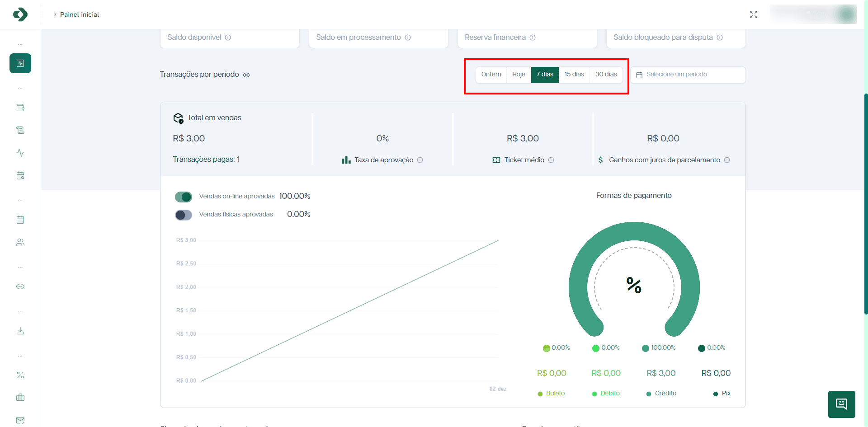Open the wallet icon in sidebar
The image size is (868, 427).
pyautogui.click(x=20, y=108)
